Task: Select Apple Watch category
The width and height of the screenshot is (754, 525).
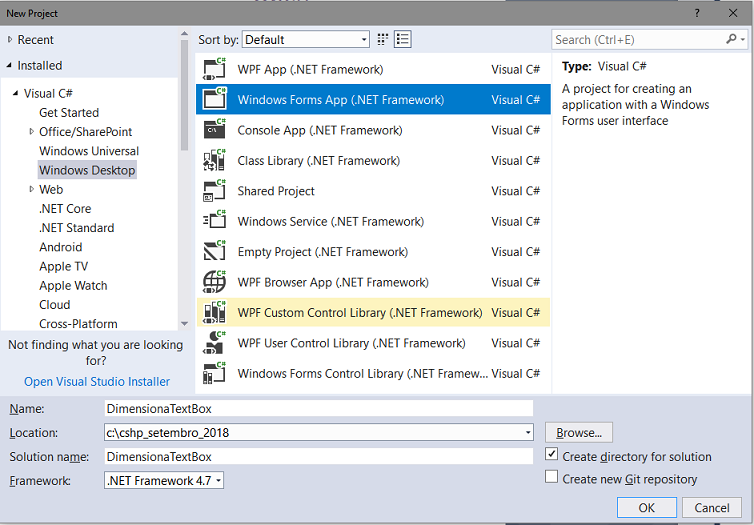Action: 73,286
